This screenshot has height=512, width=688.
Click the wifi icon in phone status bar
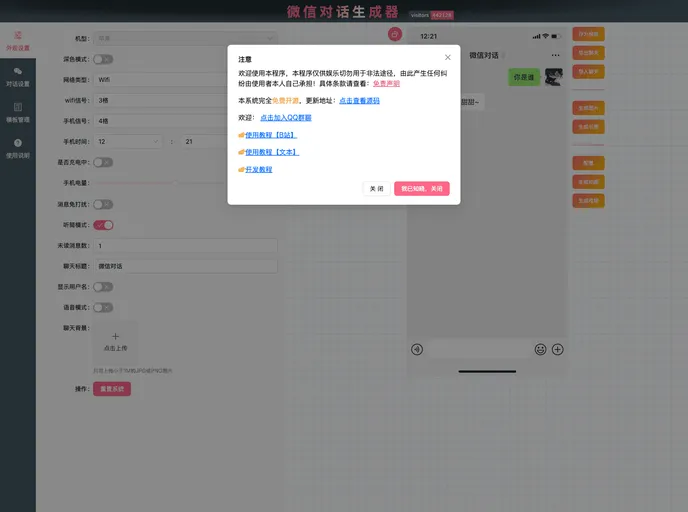[x=545, y=36]
